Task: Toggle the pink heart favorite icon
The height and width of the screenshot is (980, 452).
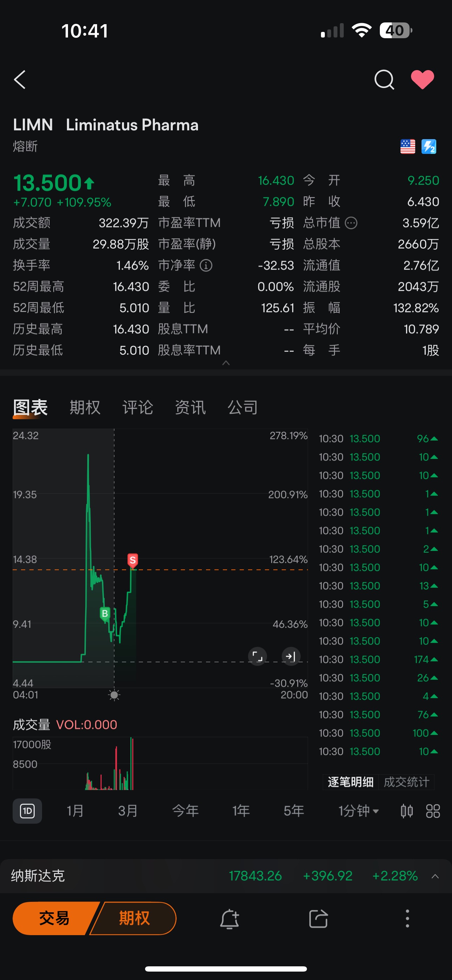Action: click(x=422, y=80)
